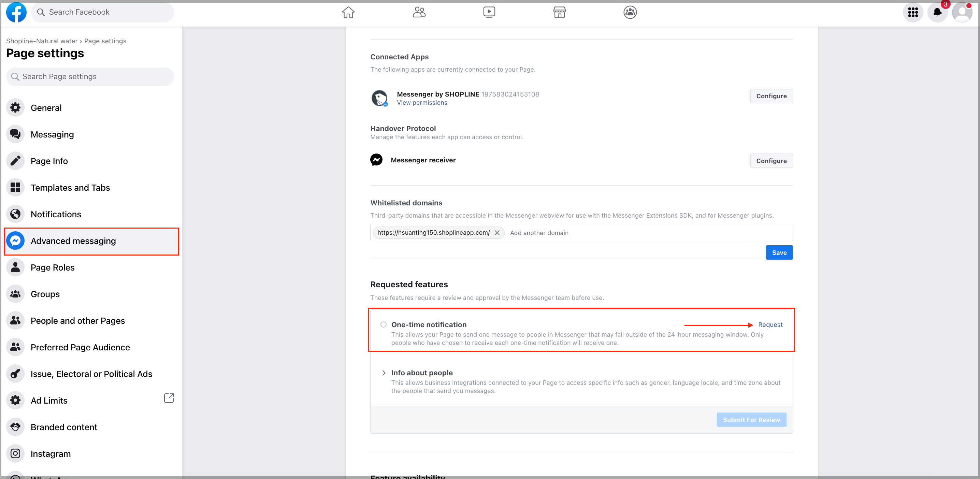Open the Friends icon in top bar
The image size is (980, 479).
pos(419,12)
